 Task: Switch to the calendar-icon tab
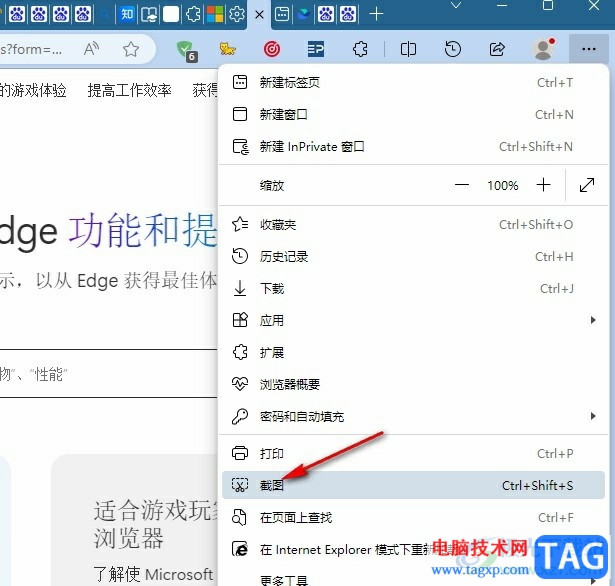282,15
